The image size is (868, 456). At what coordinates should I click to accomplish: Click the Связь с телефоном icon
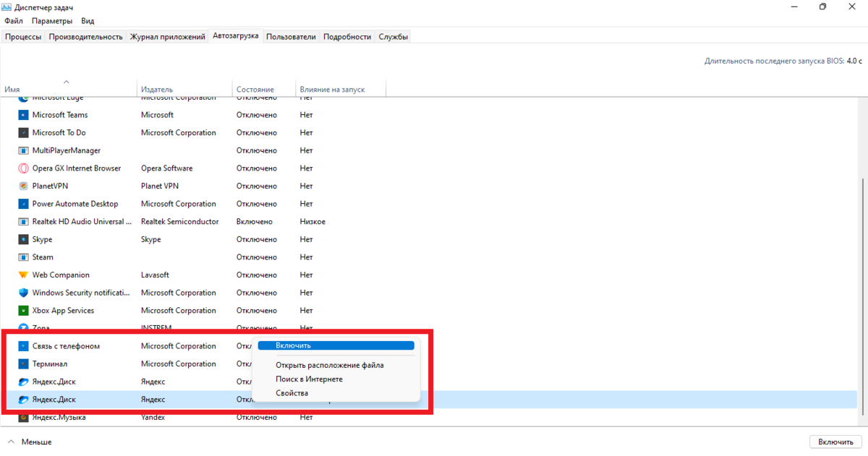coord(23,345)
